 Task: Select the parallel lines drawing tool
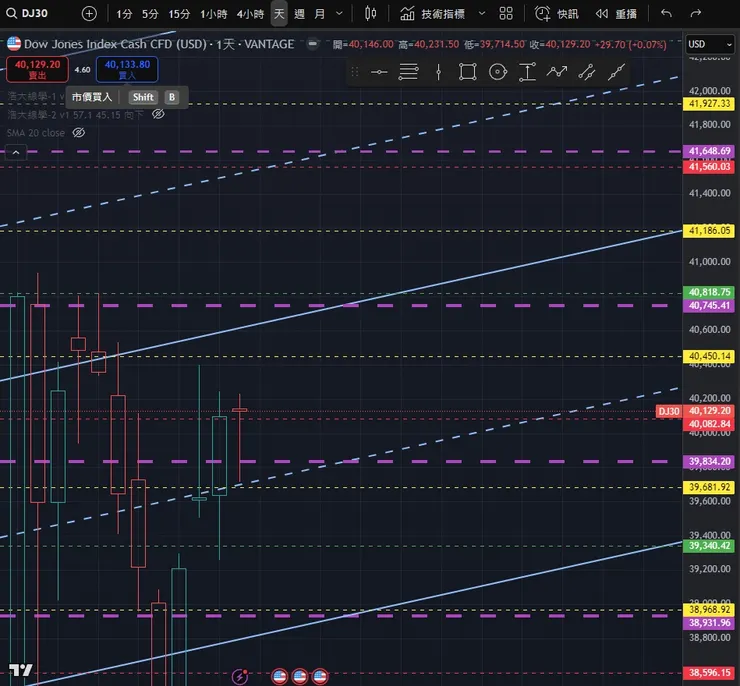(408, 72)
